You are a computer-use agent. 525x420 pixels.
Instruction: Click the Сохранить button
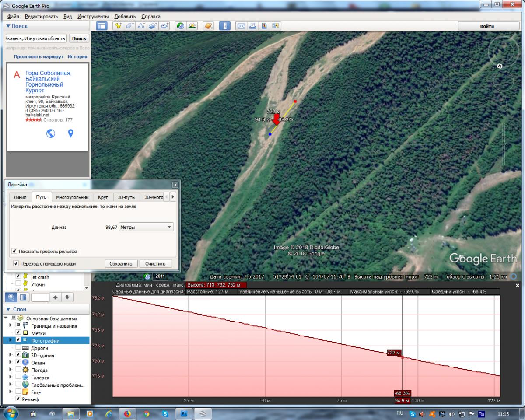[x=121, y=264]
